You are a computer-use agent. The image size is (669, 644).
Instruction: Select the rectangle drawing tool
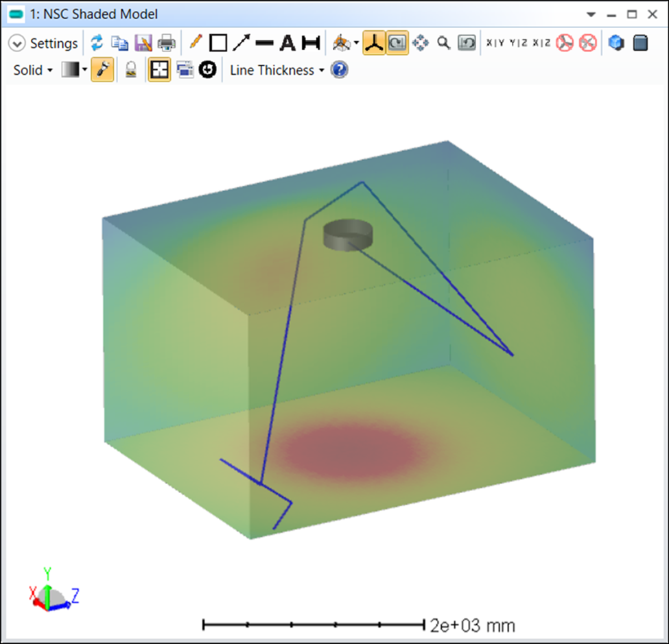(x=218, y=43)
